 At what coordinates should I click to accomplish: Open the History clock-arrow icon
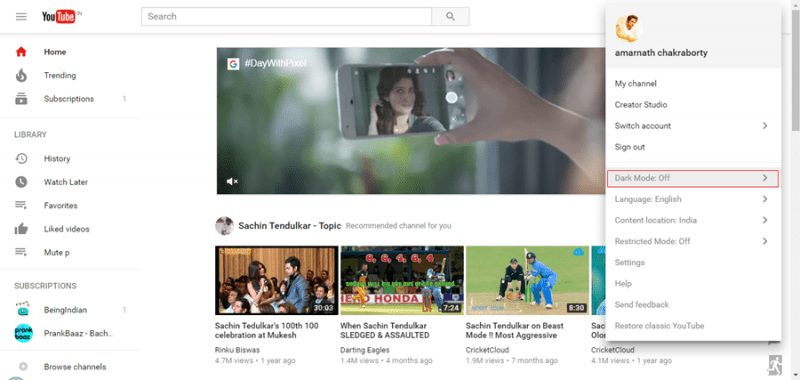click(21, 159)
